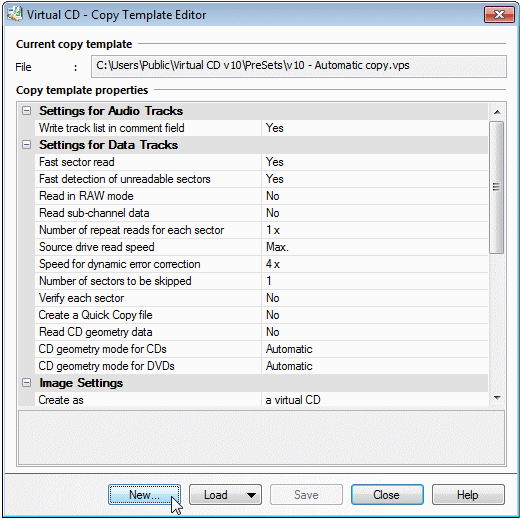Click the Virtual CD title bar icon
This screenshot has height=519, width=520.
point(15,14)
